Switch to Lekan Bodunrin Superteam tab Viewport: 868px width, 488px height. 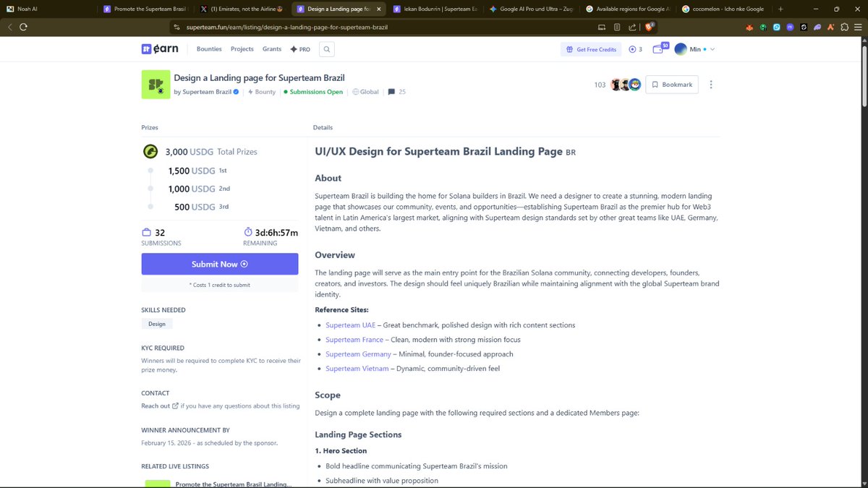coord(434,9)
